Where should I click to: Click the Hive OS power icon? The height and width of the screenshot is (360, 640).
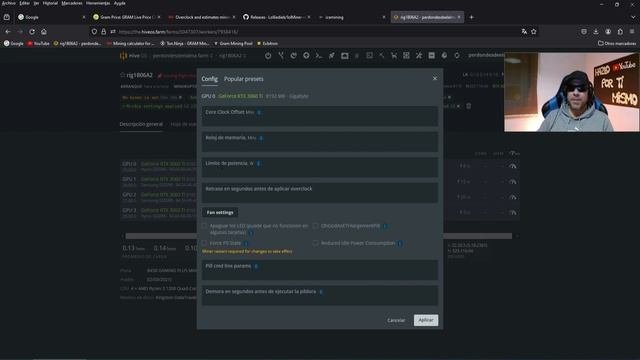pos(268,56)
